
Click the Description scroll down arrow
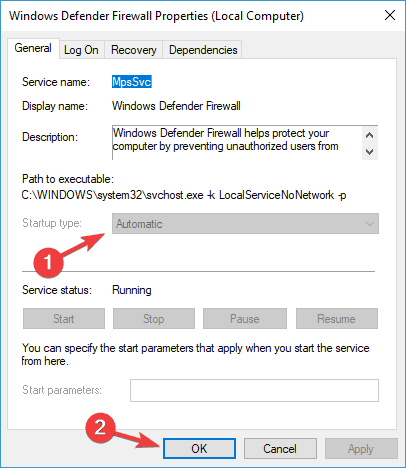click(369, 152)
